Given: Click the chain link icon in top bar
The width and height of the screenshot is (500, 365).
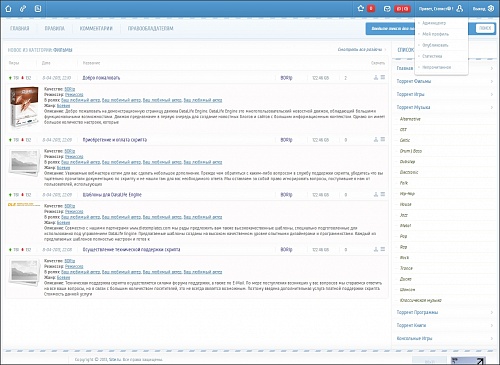Looking at the screenshot, I should [x=23, y=9].
